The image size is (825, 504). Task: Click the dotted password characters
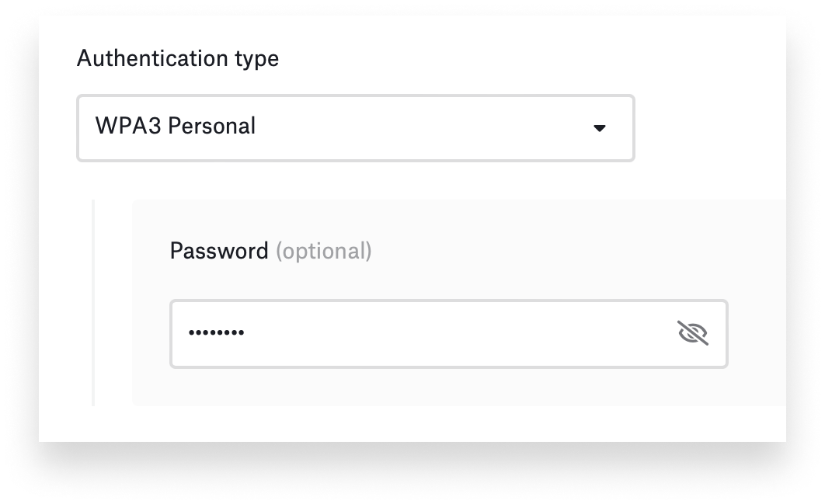pyautogui.click(x=216, y=333)
